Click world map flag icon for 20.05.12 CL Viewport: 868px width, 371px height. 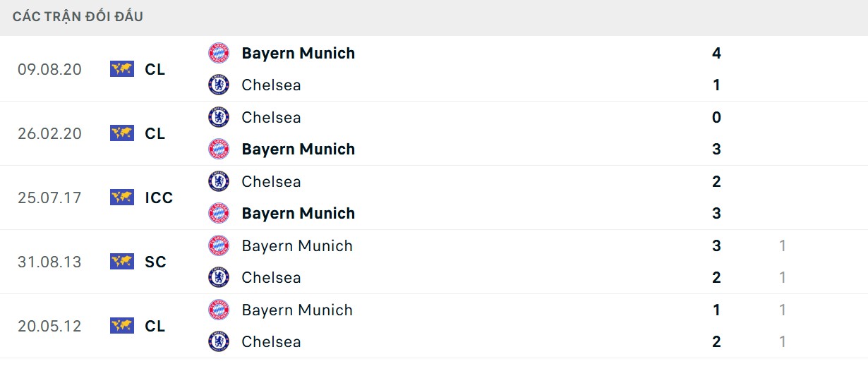(122, 326)
